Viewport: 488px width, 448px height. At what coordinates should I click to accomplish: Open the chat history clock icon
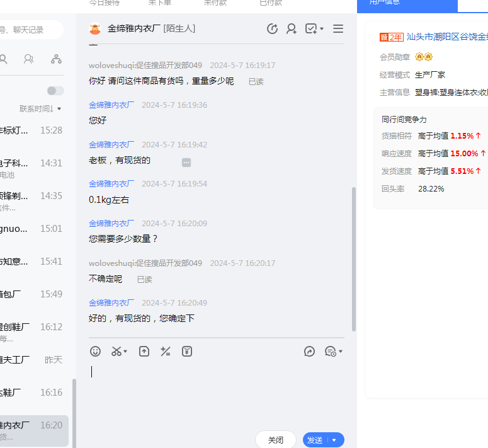pos(272,28)
